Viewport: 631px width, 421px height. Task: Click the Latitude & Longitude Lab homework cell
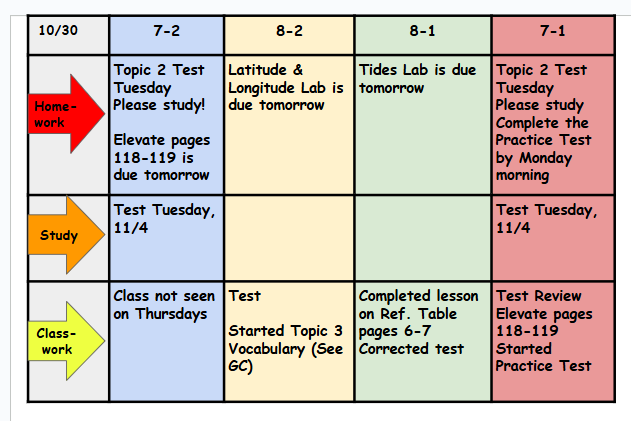(289, 123)
